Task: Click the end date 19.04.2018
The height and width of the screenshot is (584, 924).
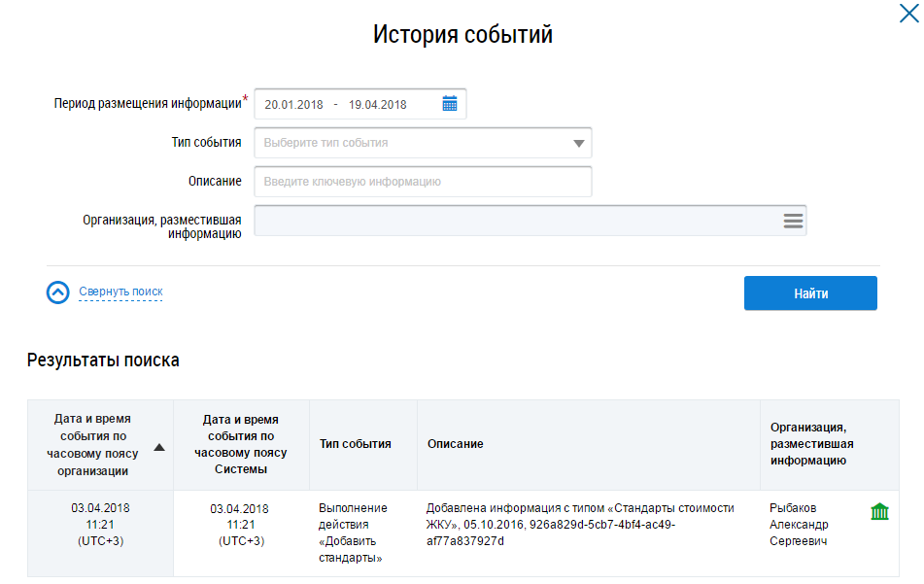Action: click(x=377, y=105)
